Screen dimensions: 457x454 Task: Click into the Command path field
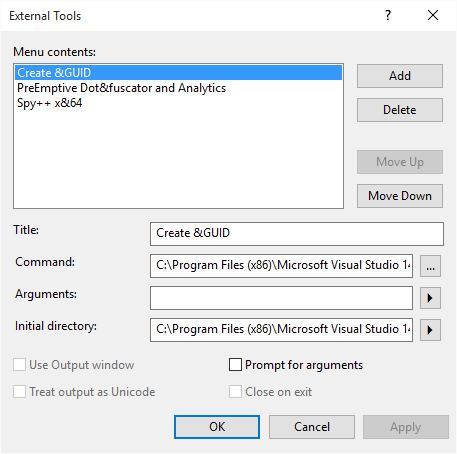[x=281, y=266]
